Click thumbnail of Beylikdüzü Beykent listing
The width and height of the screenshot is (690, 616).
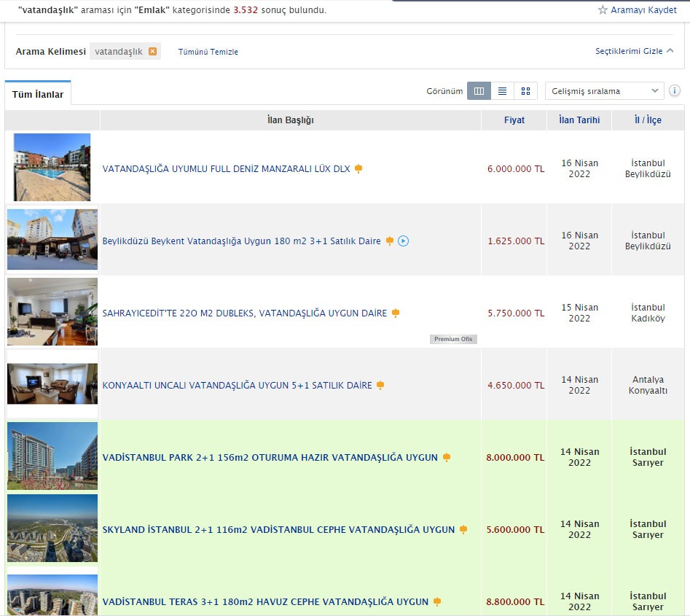52,240
